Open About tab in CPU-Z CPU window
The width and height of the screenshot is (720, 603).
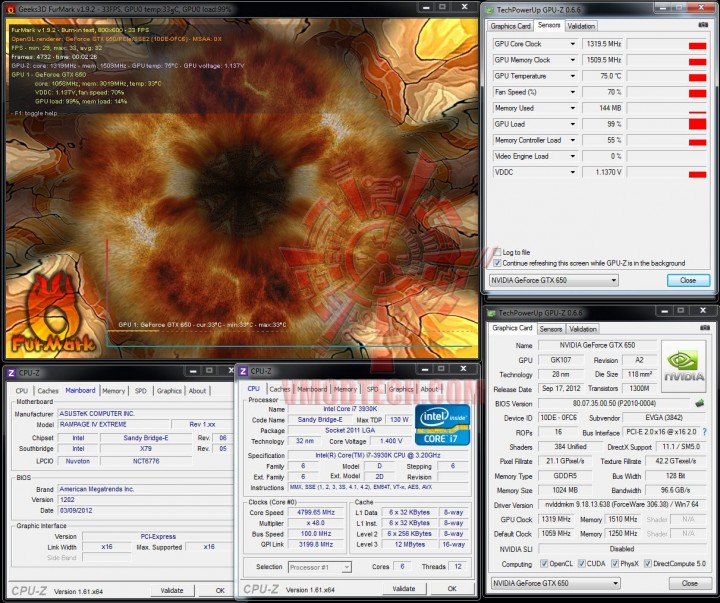429,389
